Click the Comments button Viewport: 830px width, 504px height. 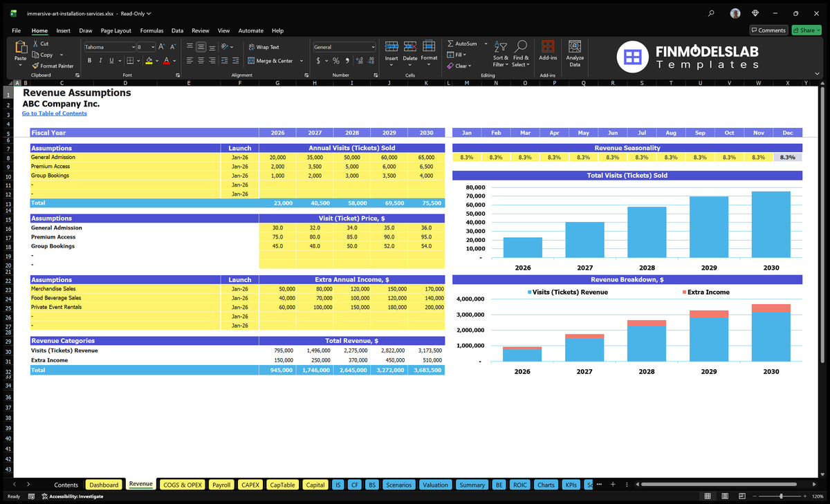coord(768,30)
